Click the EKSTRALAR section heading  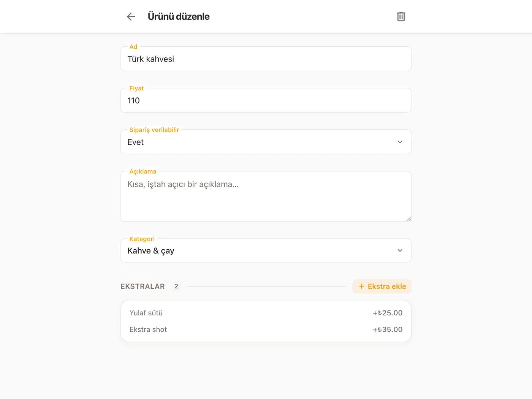coord(143,287)
